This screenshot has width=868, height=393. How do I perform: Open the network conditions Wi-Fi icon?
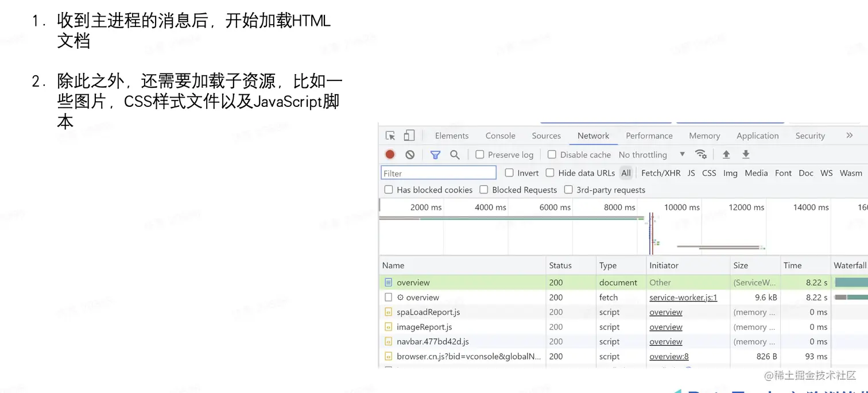pos(700,154)
